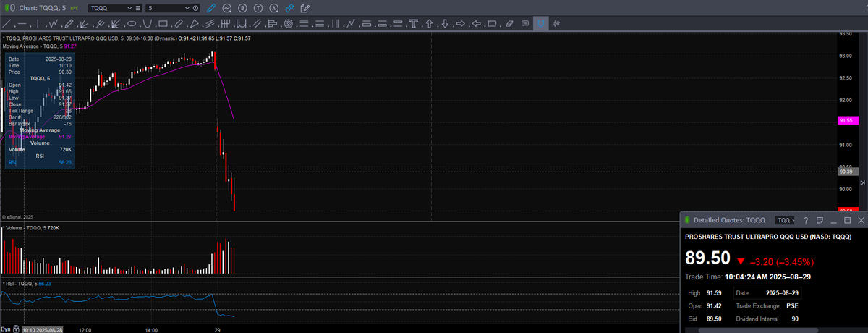The width and height of the screenshot is (868, 333).
Task: Select the horizontal line tool
Action: coord(22,24)
